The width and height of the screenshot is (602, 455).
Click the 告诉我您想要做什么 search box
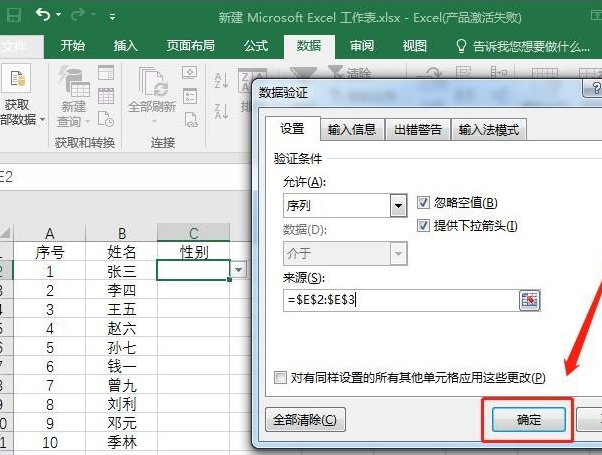pos(523,46)
